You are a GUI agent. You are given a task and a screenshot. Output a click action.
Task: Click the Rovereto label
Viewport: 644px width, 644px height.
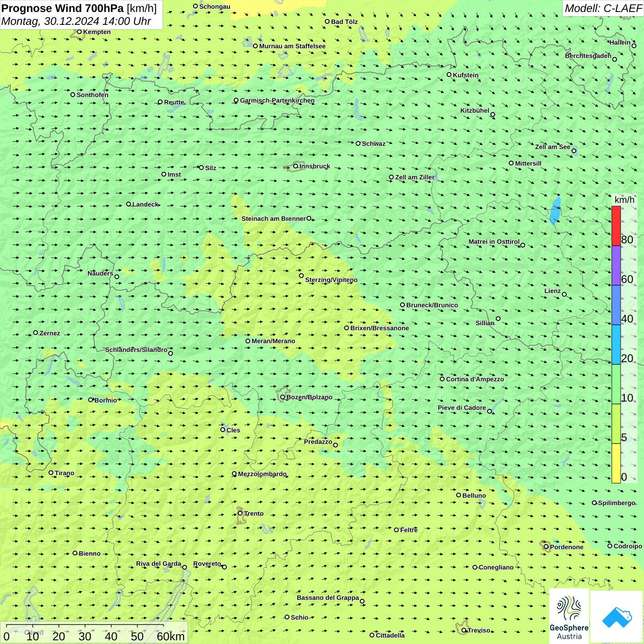207,563
